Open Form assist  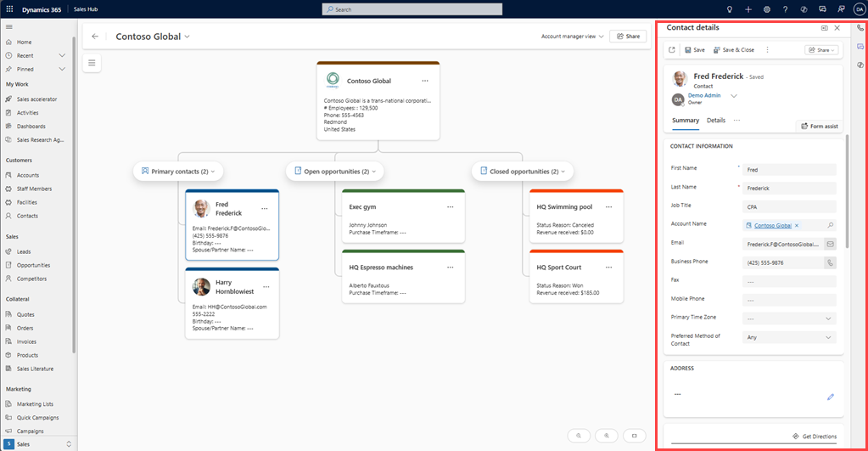pos(820,127)
